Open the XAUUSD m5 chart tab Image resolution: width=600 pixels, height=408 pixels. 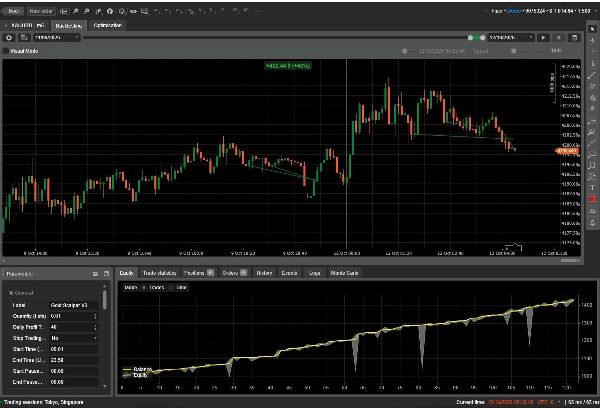point(25,25)
